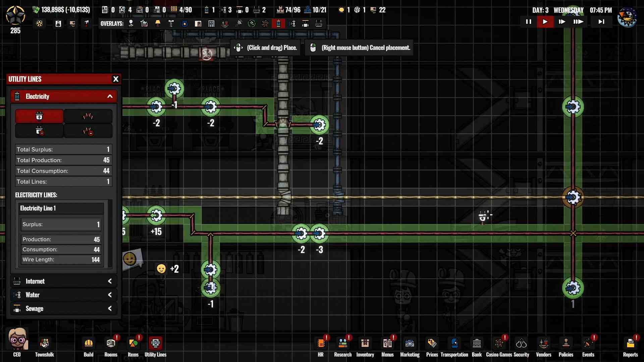Select the place electric wire tool
Image resolution: width=644 pixels, height=362 pixels.
tap(88, 116)
